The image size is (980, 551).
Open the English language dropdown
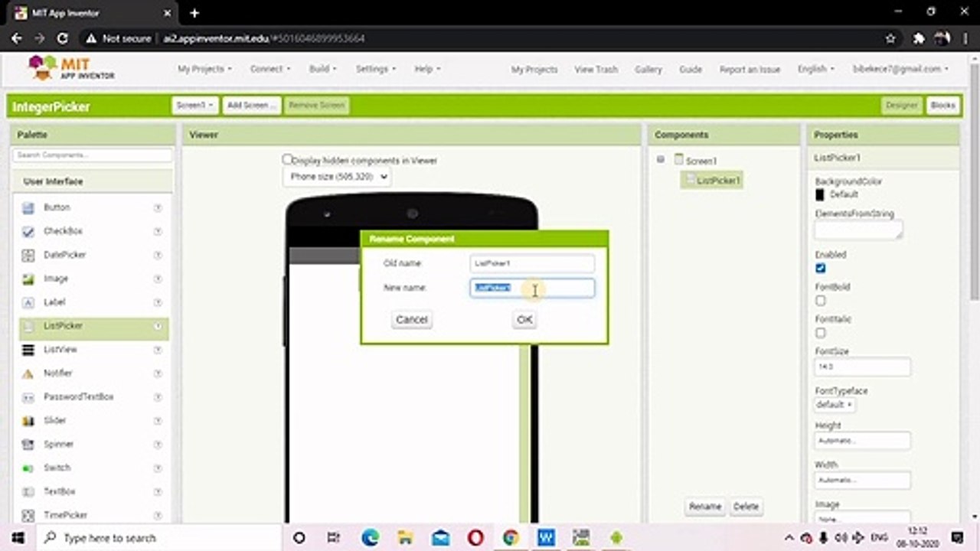815,69
